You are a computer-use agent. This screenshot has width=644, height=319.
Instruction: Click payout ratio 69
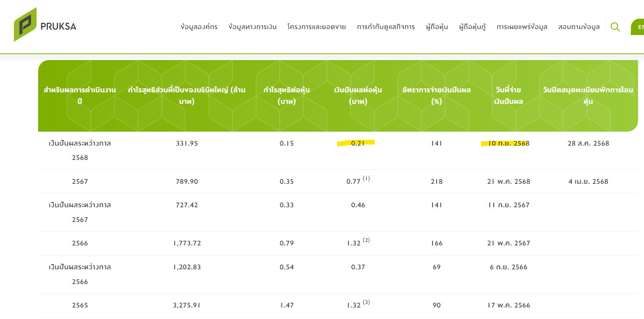click(x=436, y=267)
